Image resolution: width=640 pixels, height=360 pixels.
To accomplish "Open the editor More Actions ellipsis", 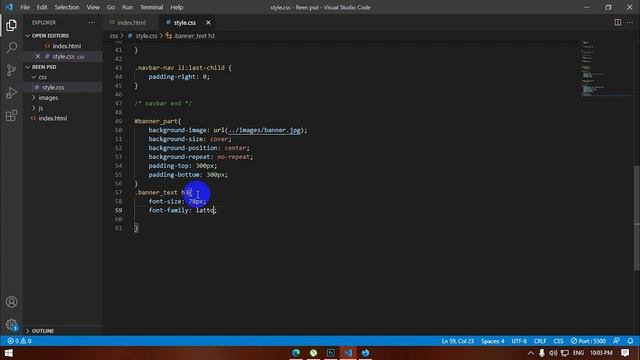I will point(630,22).
